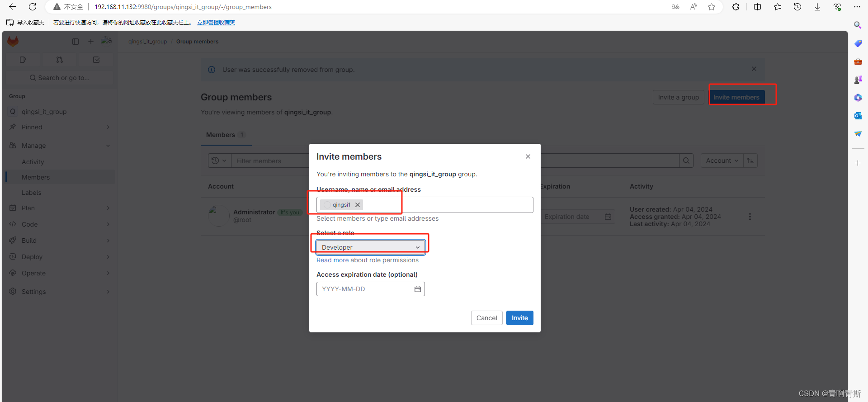868x402 pixels.
Task: Open the Read more permissions link
Action: pos(333,260)
